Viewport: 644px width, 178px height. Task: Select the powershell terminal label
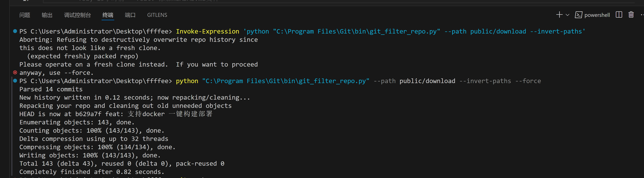point(597,15)
